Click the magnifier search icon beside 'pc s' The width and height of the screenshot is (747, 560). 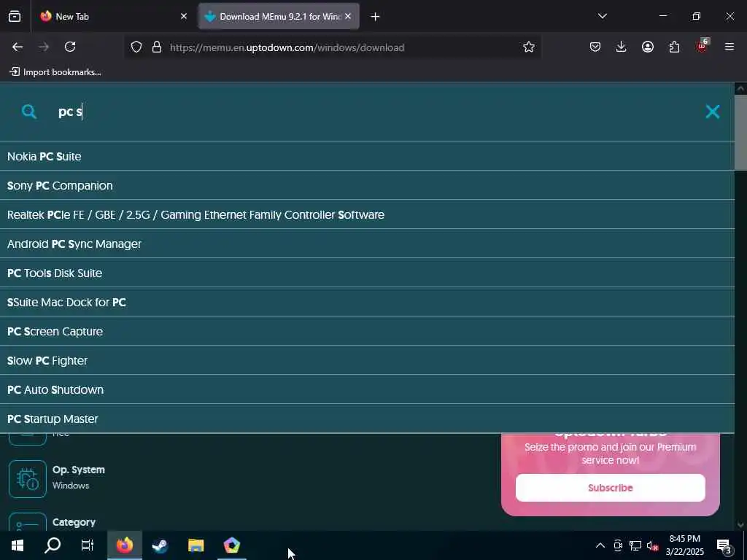pyautogui.click(x=29, y=112)
